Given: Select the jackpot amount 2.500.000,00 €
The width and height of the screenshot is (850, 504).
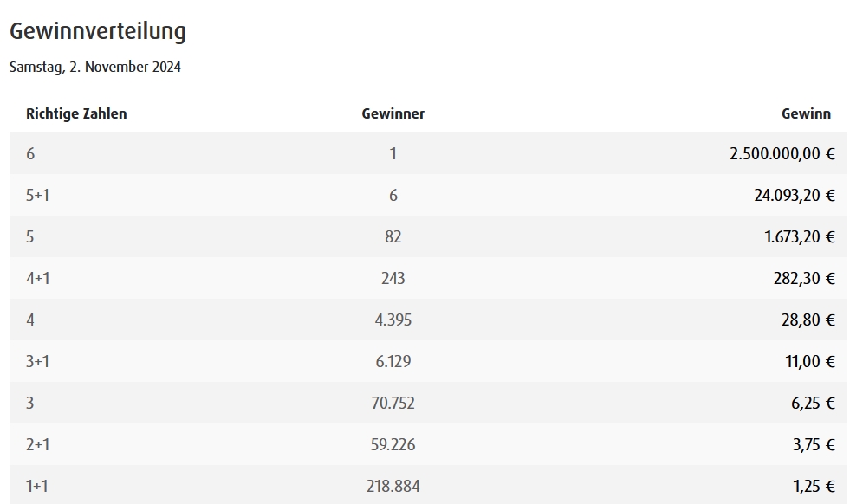Looking at the screenshot, I should point(782,154).
